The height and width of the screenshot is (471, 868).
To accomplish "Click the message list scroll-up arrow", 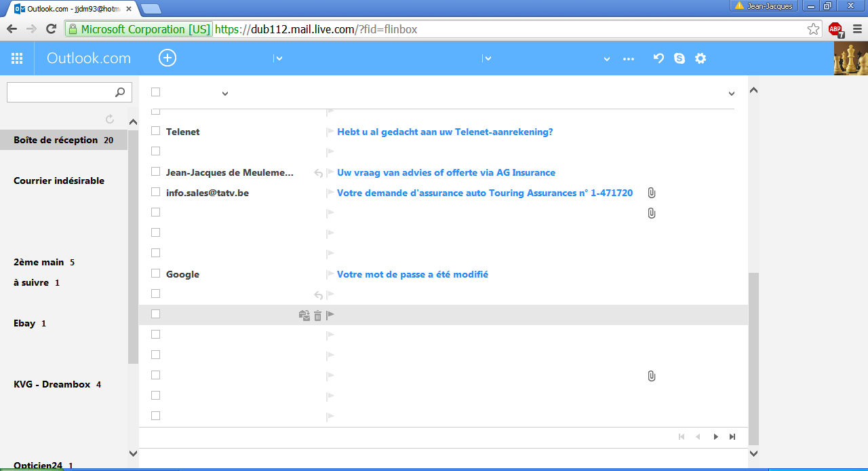I will coord(753,90).
